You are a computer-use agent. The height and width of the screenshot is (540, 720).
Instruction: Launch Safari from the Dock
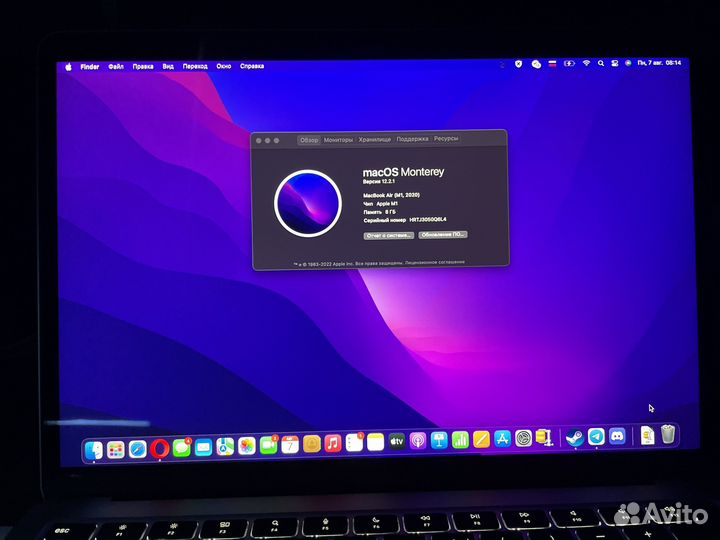tap(137, 449)
